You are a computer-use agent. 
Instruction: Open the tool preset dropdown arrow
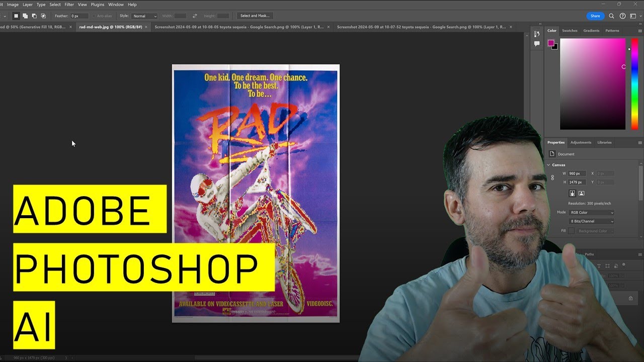[x=5, y=16]
